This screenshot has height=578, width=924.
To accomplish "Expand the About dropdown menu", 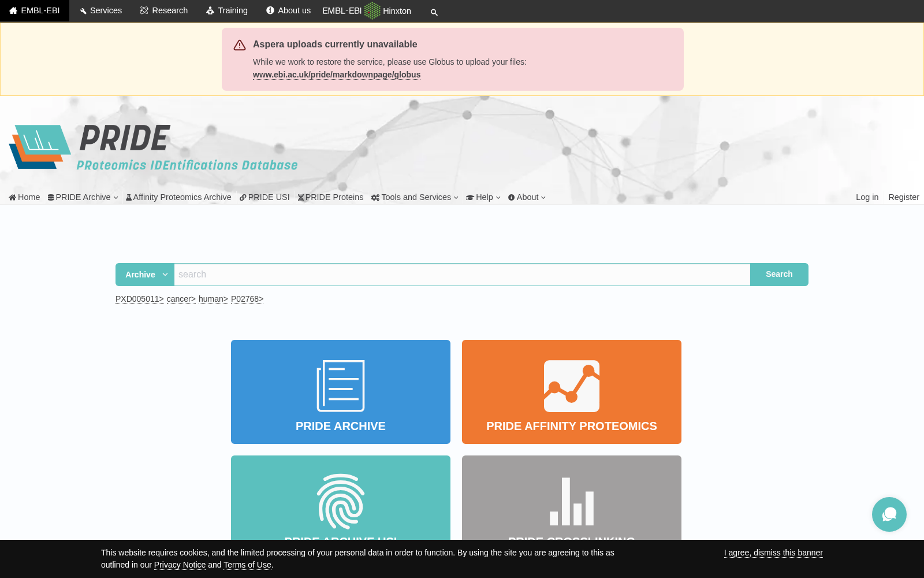I will [527, 197].
